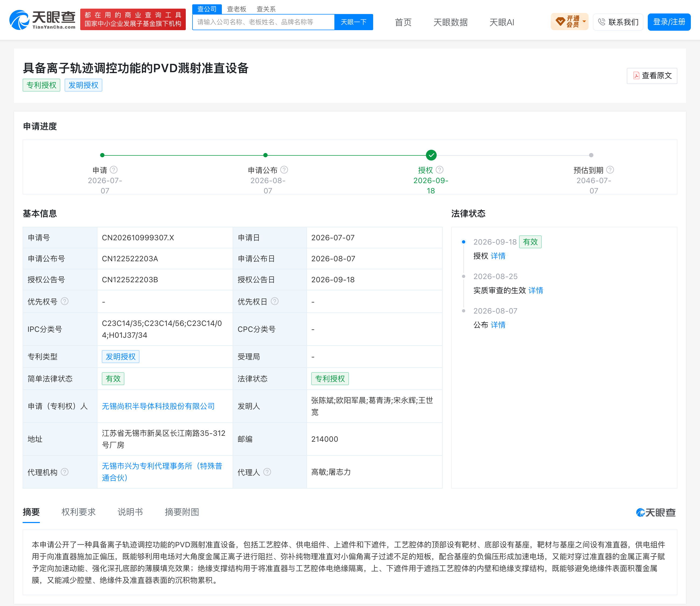This screenshot has width=700, height=606.
Task: Click the 天眼一下 search button
Action: [x=353, y=22]
